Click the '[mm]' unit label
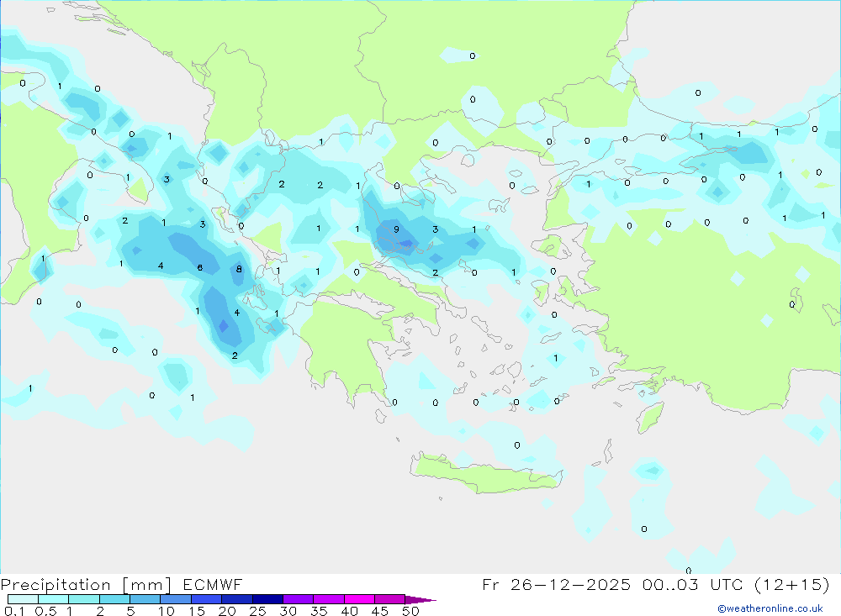Viewport: 841px width, 616px height. click(146, 585)
